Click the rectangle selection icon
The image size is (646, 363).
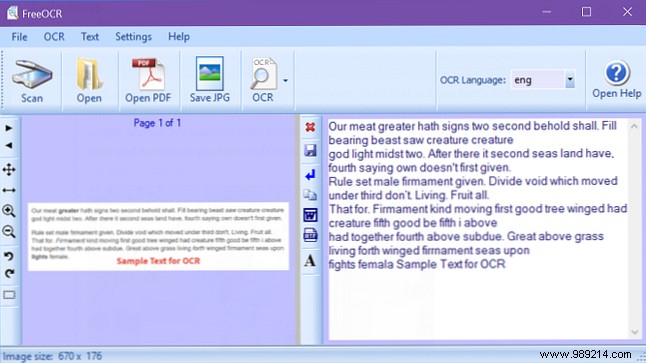9,295
